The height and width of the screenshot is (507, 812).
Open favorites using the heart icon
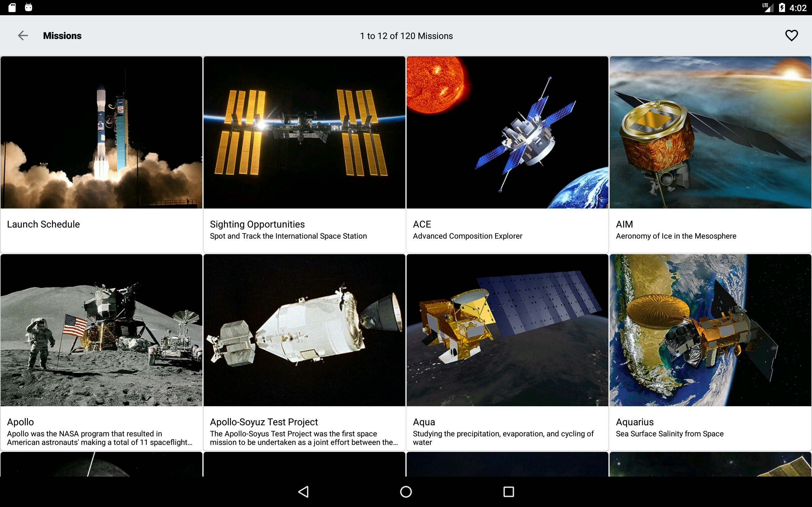pos(791,35)
